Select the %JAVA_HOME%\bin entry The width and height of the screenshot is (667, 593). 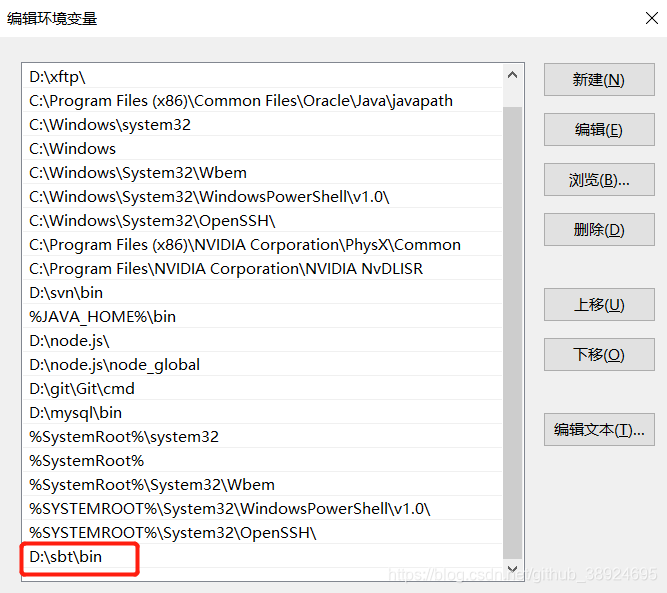click(262, 316)
